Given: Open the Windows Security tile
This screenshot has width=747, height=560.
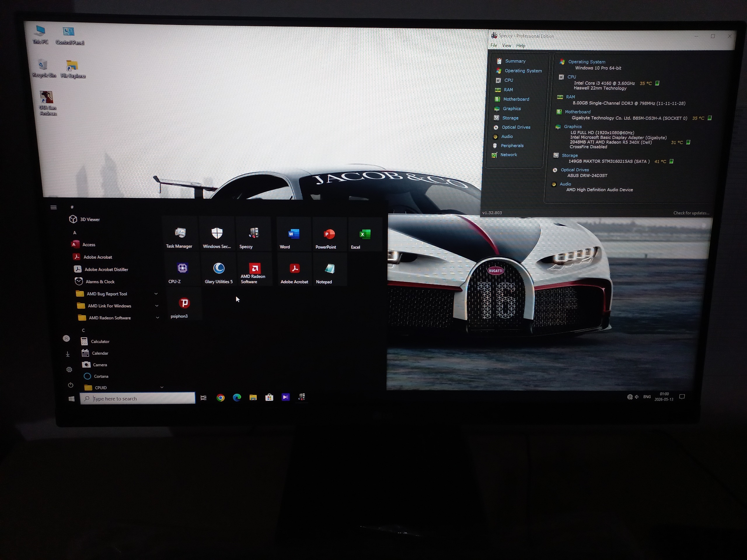Looking at the screenshot, I should pyautogui.click(x=217, y=234).
